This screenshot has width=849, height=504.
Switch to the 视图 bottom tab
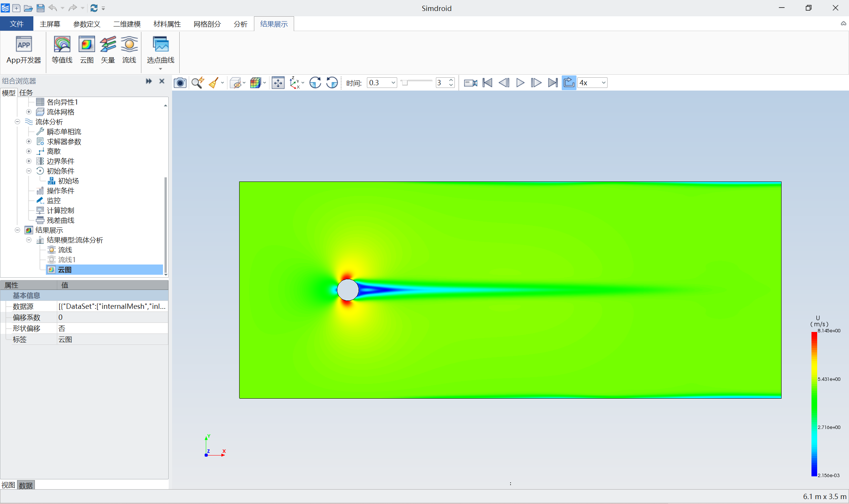click(x=8, y=485)
